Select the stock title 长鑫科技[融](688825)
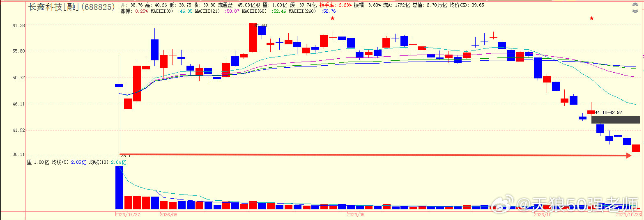 [x=71, y=7]
